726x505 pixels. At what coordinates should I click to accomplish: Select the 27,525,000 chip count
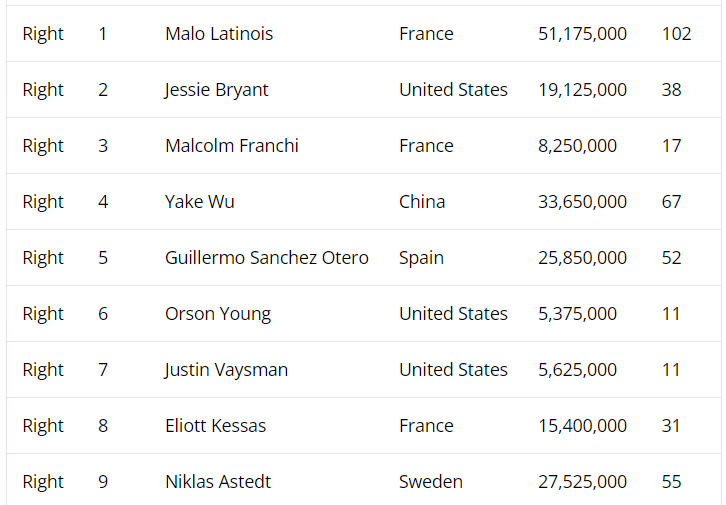click(x=582, y=482)
